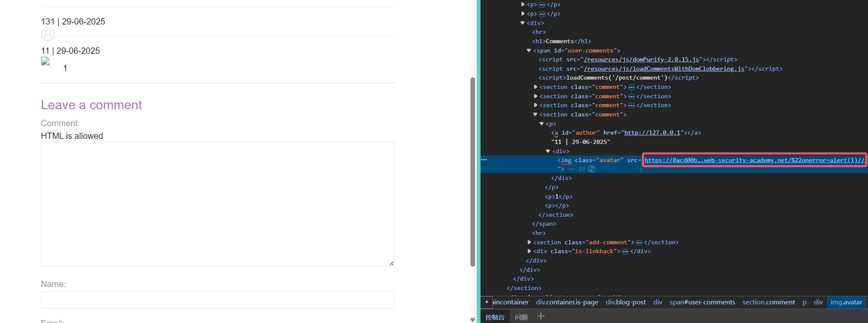This screenshot has width=868, height=323.
Task: Click the icon after == $0
Action: point(592,169)
